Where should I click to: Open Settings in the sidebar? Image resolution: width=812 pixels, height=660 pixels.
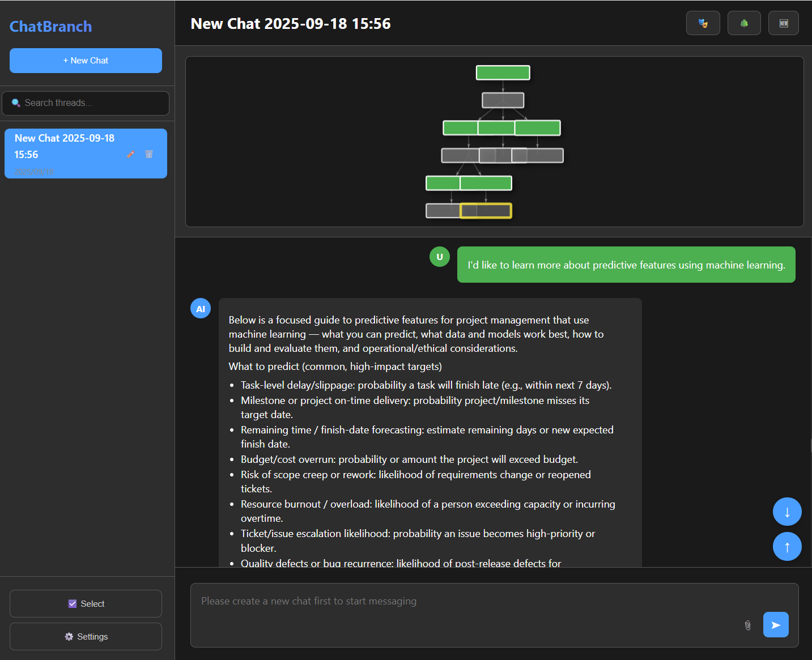click(86, 636)
